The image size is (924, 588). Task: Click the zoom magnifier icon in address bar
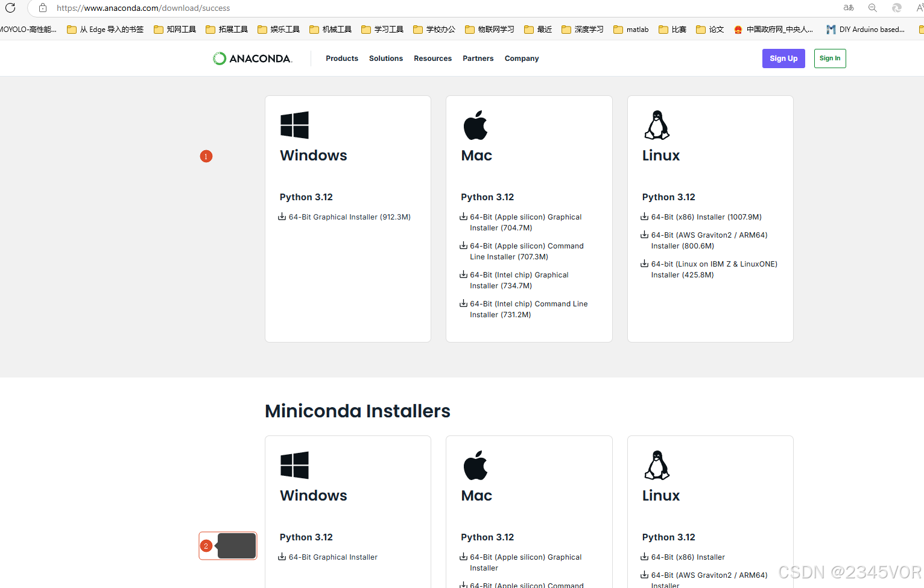(873, 8)
